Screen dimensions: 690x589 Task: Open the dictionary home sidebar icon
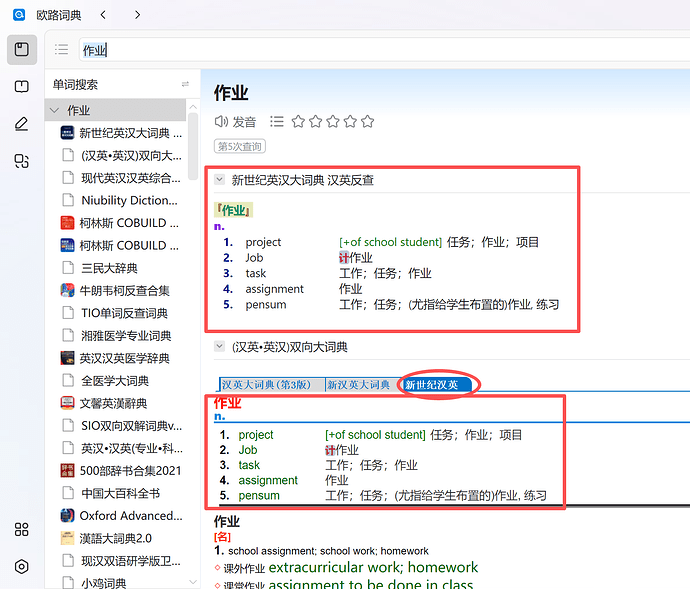pyautogui.click(x=21, y=50)
